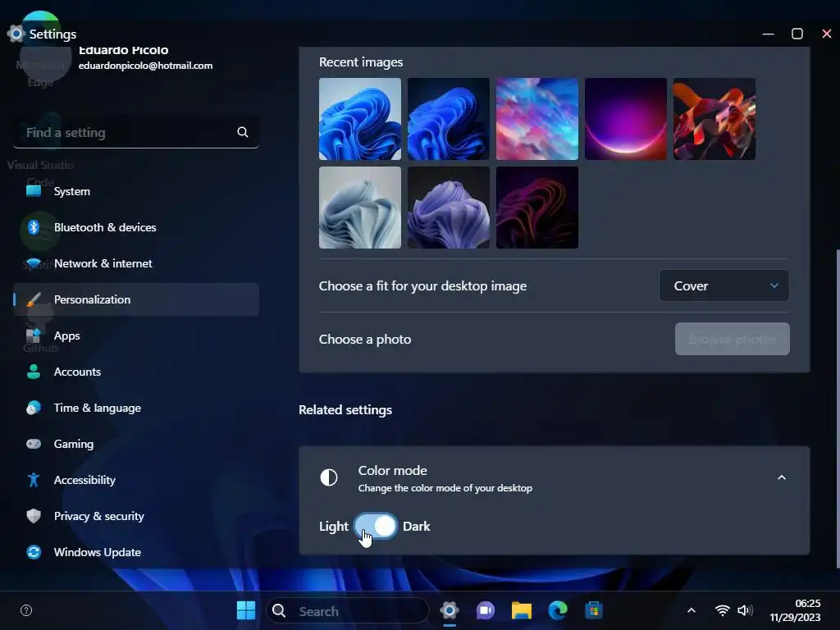This screenshot has width=840, height=630.
Task: Launch Microsoft Edge from the taskbar
Action: click(x=558, y=610)
